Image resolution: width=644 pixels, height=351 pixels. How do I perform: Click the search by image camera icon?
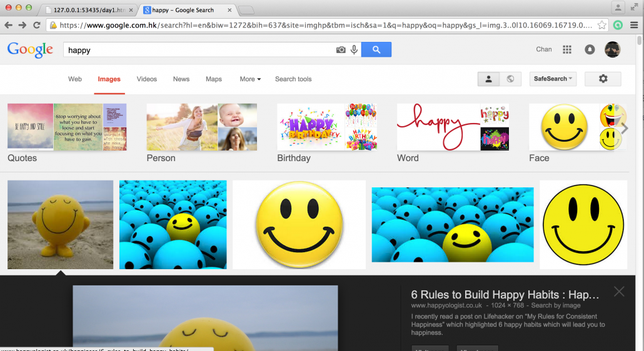point(341,50)
